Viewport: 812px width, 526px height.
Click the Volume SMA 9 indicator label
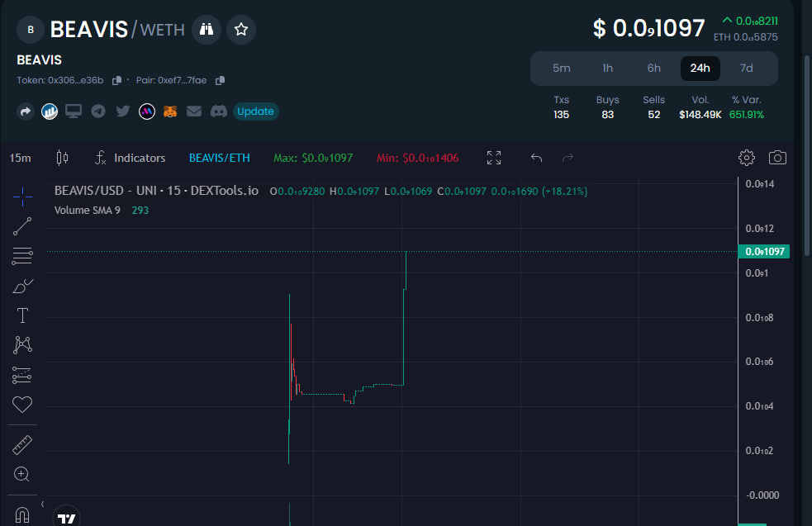click(88, 211)
